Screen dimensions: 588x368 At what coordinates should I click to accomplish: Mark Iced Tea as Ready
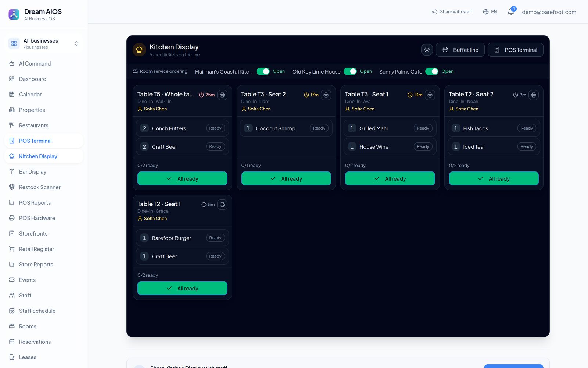pos(527,147)
